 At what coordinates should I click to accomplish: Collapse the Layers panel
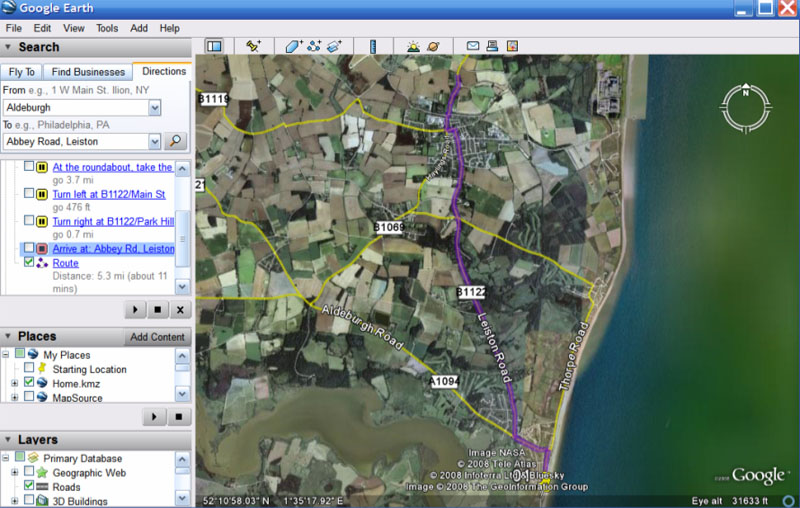click(x=8, y=439)
